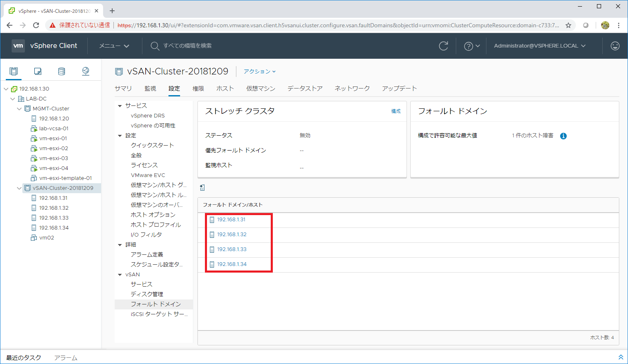The height and width of the screenshot is (364, 628).
Task: Switch to the サマリ tab
Action: coord(123,89)
